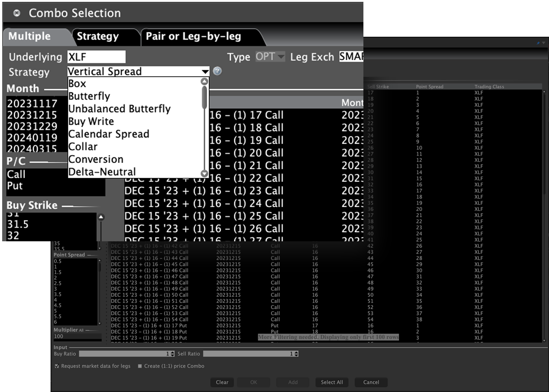Viewport: 549px width, 392px height.
Task: Click the Combo Selection close icon
Action: [x=16, y=13]
